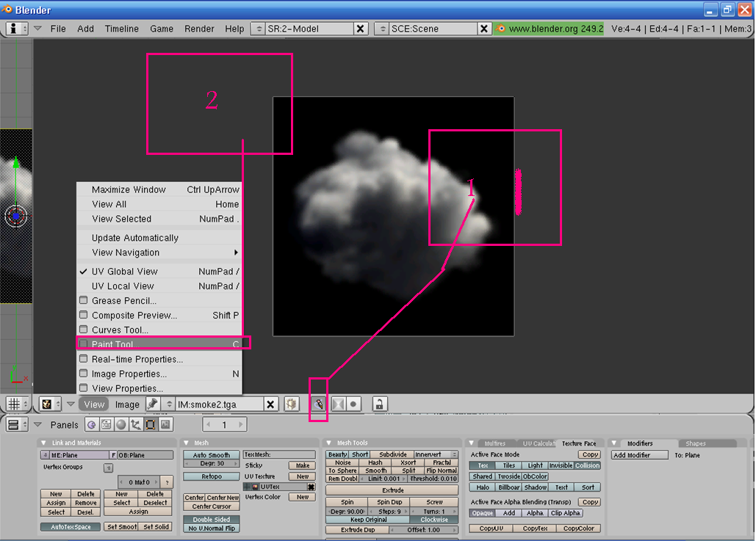
Task: Click the UVTex render image icon
Action: point(256,487)
